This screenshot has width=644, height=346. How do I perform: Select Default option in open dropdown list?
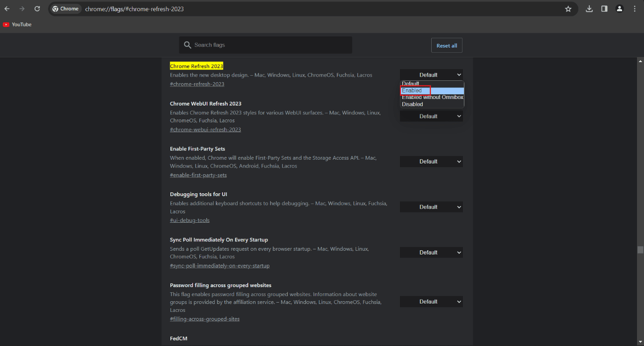[x=432, y=84]
